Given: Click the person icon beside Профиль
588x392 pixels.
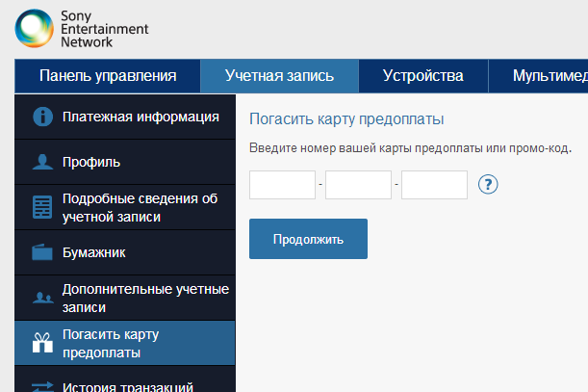Looking at the screenshot, I should tap(42, 162).
